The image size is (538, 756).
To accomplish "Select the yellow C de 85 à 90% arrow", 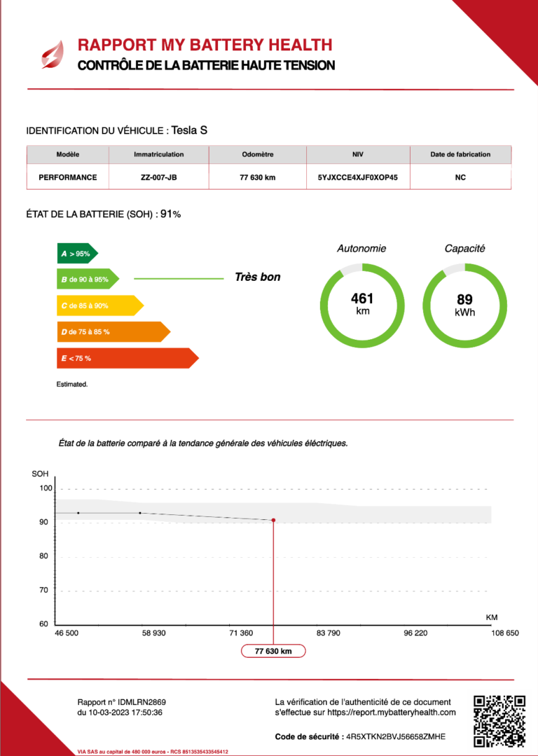I will click(x=100, y=305).
